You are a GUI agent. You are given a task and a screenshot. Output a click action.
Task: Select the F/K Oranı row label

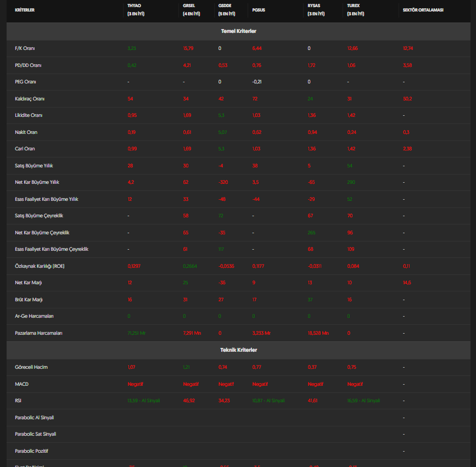25,48
